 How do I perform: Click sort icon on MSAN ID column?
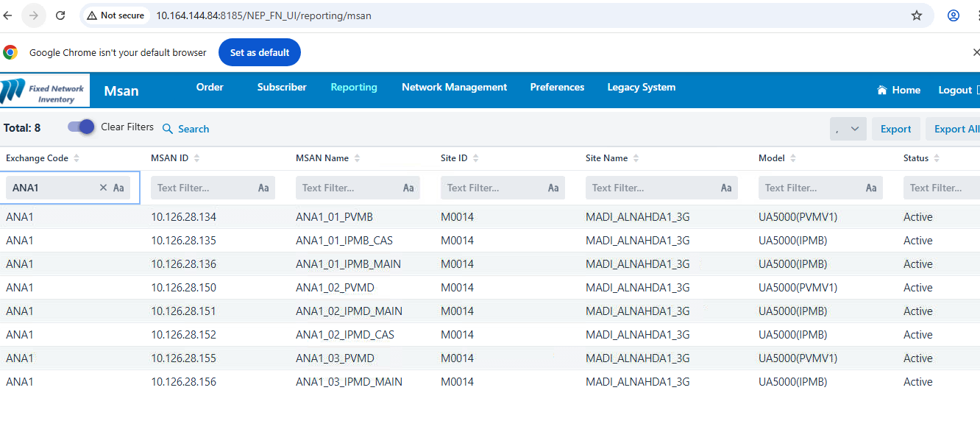(x=196, y=158)
